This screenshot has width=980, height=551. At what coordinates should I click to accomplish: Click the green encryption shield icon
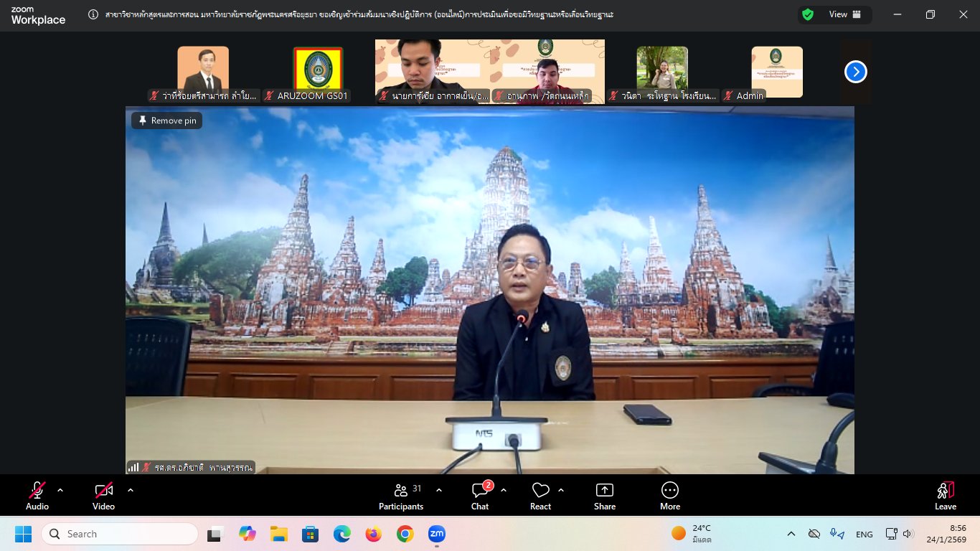(x=808, y=14)
